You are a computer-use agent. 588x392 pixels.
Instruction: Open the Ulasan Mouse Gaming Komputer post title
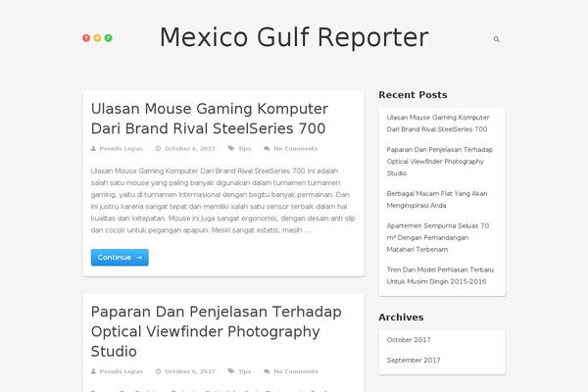(210, 119)
